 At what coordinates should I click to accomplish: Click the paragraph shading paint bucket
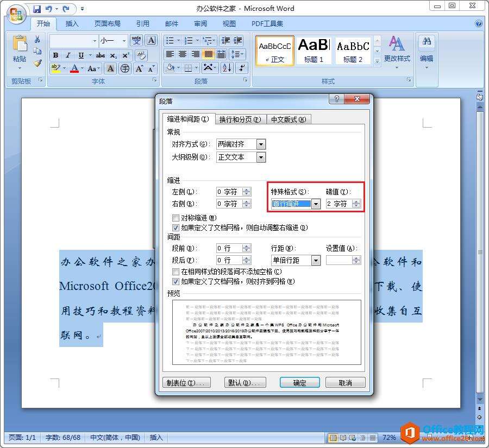(170, 68)
